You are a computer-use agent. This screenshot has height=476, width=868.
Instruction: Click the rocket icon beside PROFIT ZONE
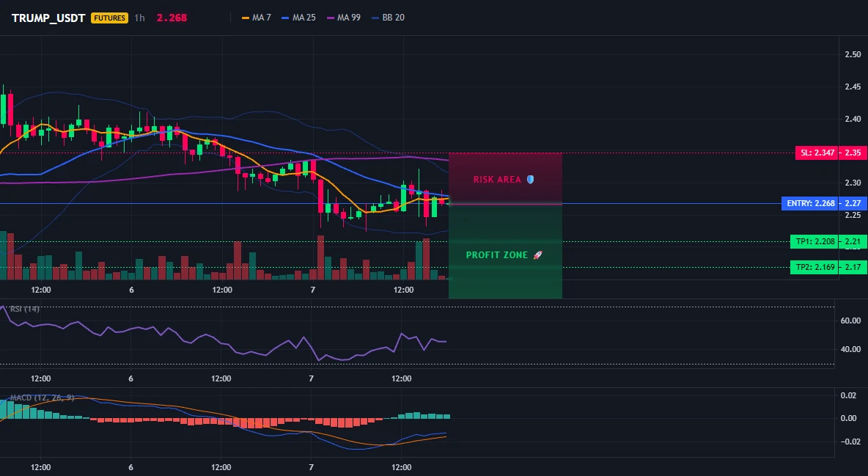(537, 255)
